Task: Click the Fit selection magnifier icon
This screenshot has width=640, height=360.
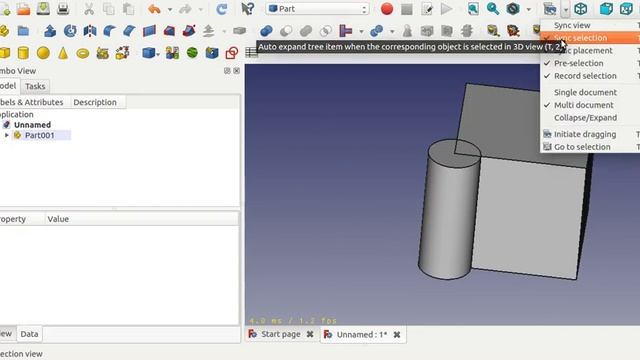Action: [x=493, y=9]
